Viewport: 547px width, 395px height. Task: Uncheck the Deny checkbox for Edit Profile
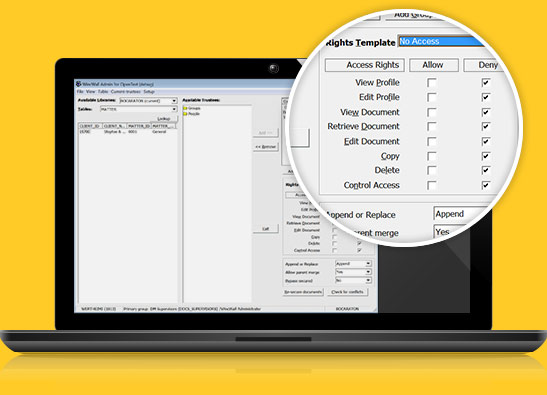pyautogui.click(x=486, y=97)
